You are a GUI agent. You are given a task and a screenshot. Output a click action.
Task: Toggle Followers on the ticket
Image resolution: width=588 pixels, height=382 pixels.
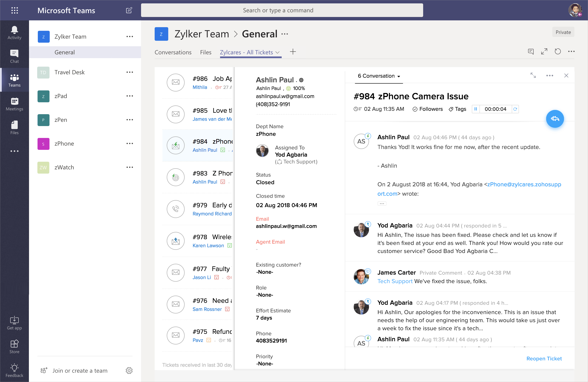428,109
